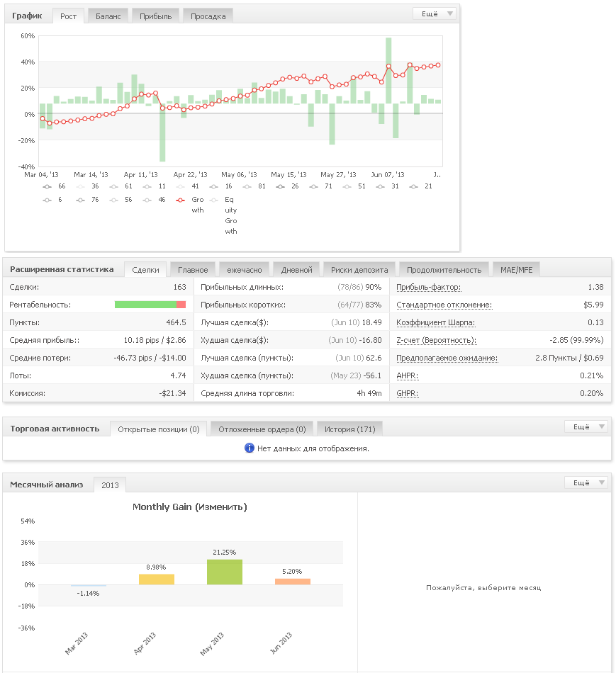This screenshot has height=673, width=616.
Task: Open the Главное statistics tab
Action: [x=193, y=270]
